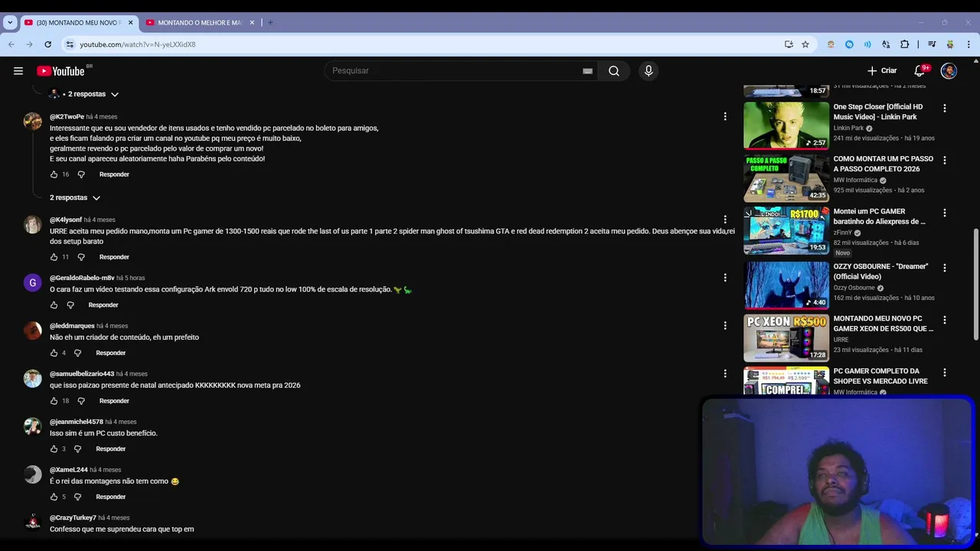Like the @samuelbelizario443 comment
Image resolution: width=980 pixels, height=551 pixels.
click(54, 401)
